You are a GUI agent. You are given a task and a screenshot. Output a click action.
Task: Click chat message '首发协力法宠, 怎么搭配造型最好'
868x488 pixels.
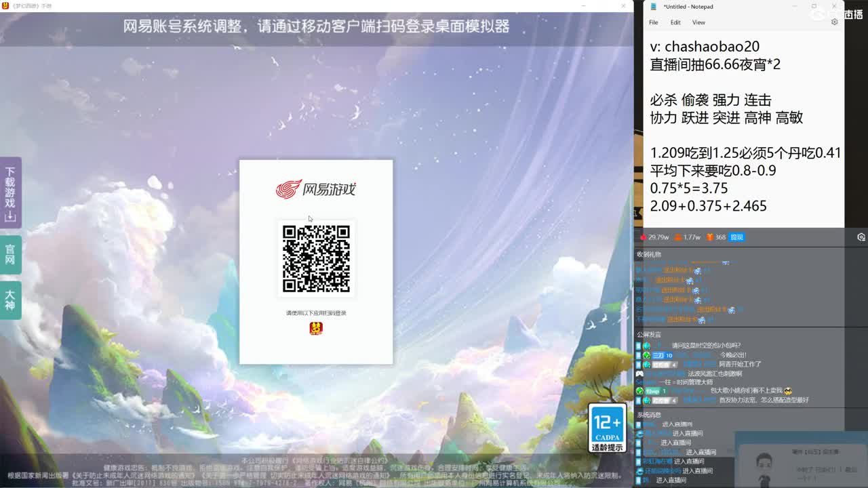764,401
